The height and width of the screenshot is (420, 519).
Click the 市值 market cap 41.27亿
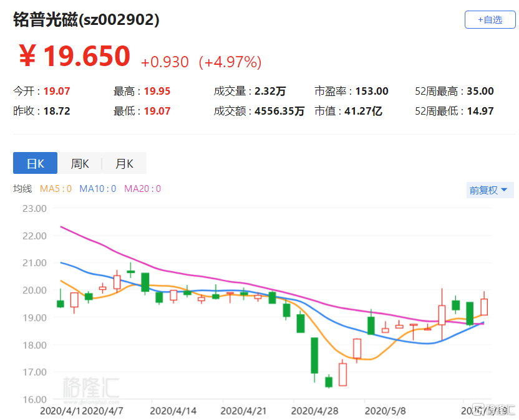coord(364,111)
